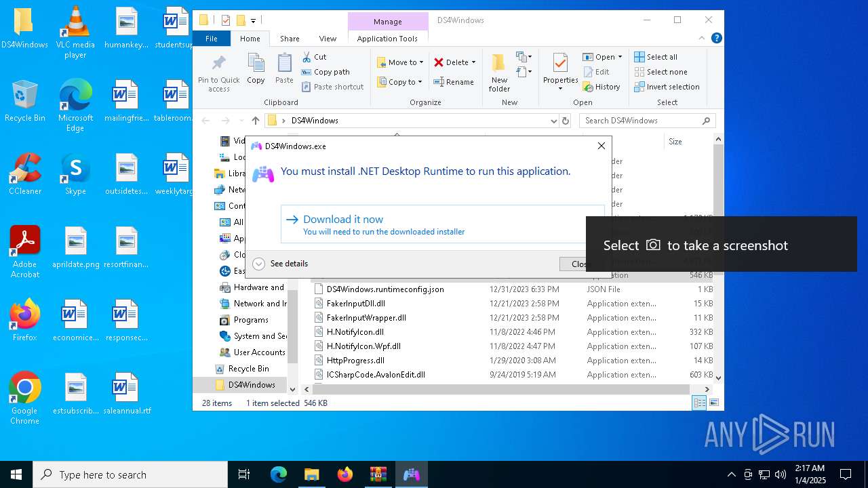
Task: Open CCleaner desktop shortcut
Action: point(25,175)
